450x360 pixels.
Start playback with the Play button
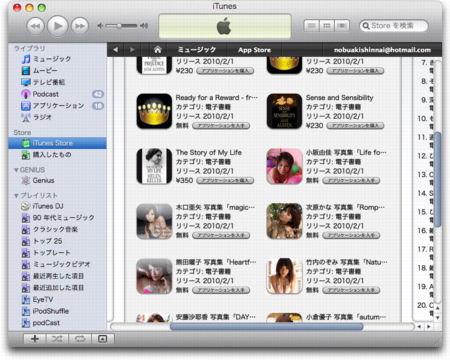tap(58, 26)
